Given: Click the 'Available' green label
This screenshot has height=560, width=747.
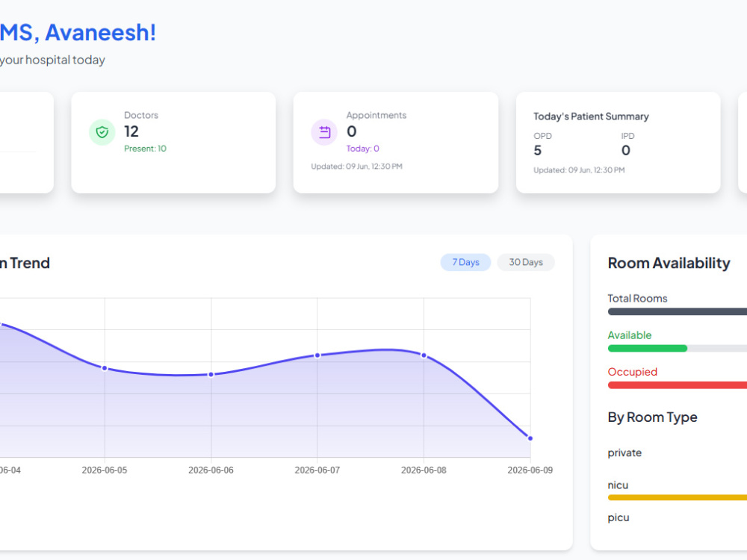Looking at the screenshot, I should coord(629,335).
